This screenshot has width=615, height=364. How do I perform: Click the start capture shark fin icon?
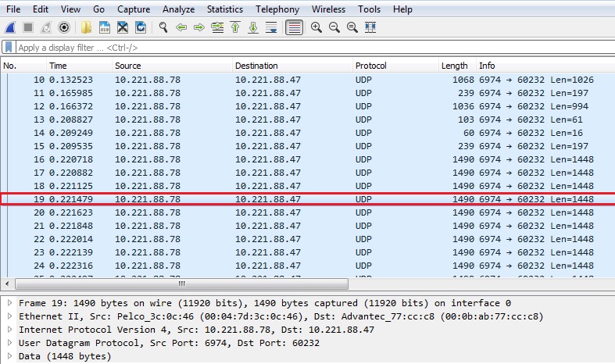[10, 27]
